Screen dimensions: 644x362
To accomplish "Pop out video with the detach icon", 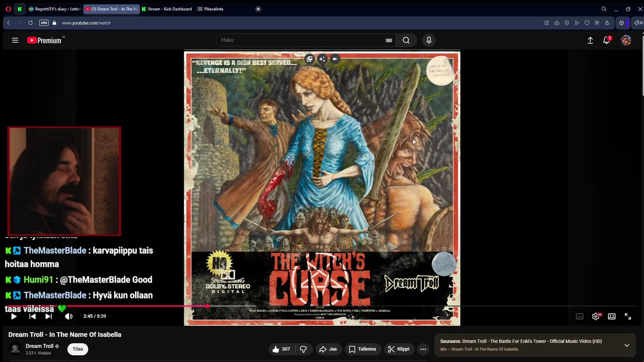I will (x=309, y=59).
